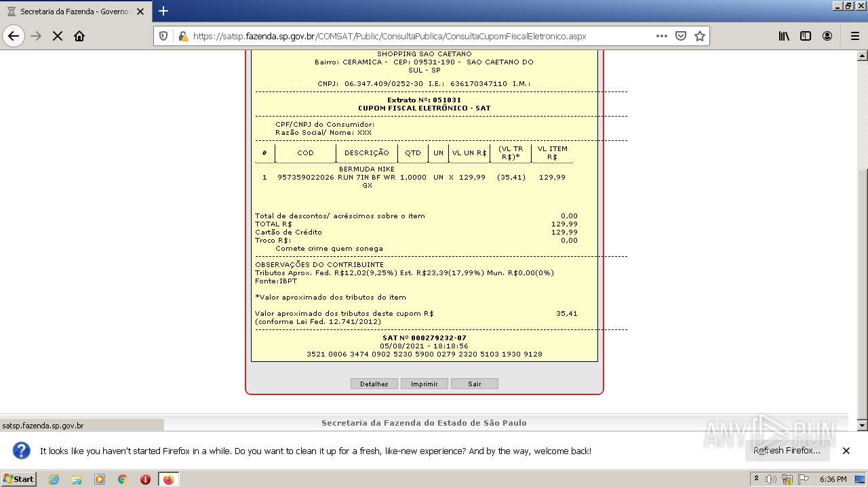Screen dimensions: 868x488
Task: Click the access key starting 3521 0806
Action: [425, 354]
